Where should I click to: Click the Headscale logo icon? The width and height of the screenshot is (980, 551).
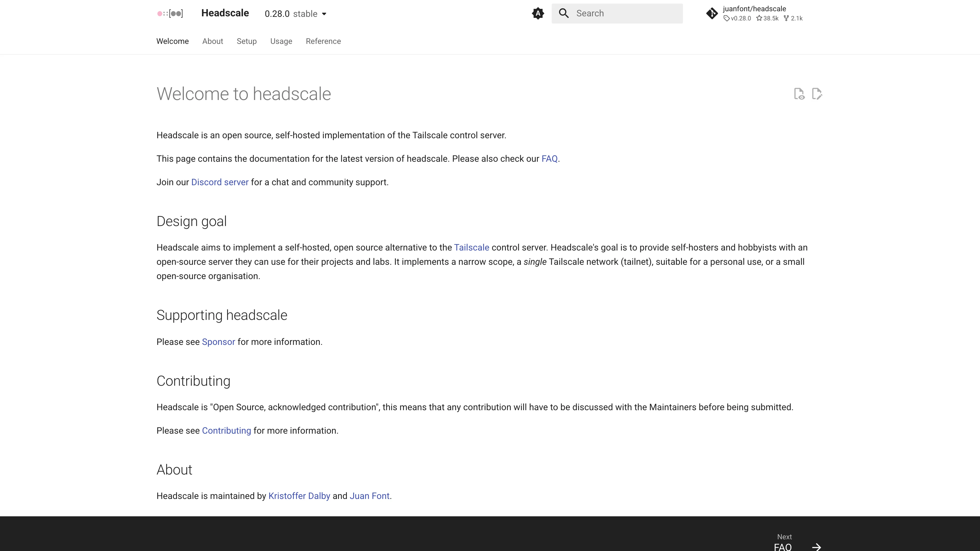click(x=170, y=14)
